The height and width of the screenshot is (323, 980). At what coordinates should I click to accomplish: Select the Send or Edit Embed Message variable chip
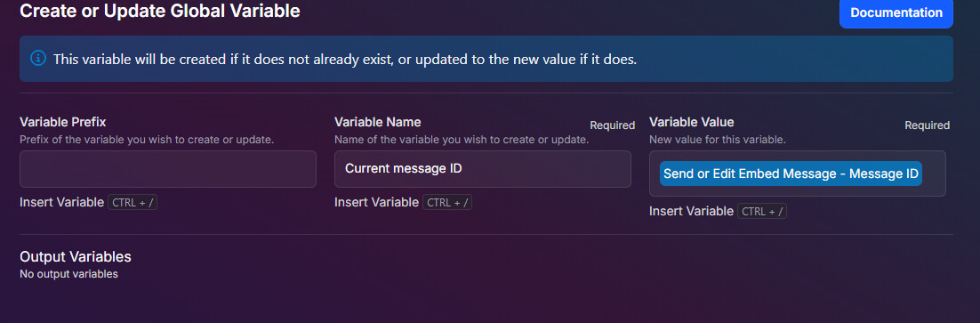coord(791,174)
